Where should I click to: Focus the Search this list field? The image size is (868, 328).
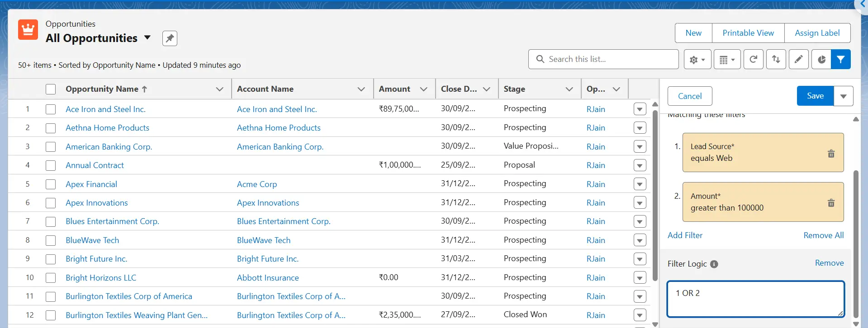click(603, 59)
